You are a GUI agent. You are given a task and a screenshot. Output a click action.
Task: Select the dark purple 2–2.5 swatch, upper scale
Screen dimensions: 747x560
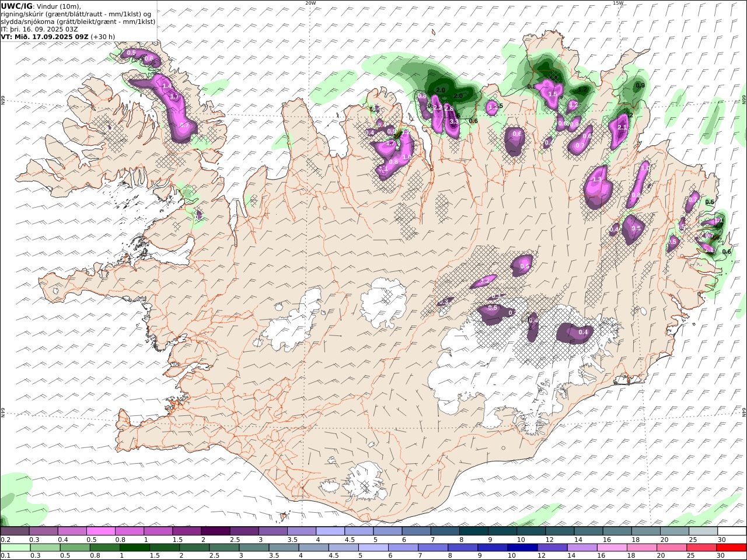(215, 531)
